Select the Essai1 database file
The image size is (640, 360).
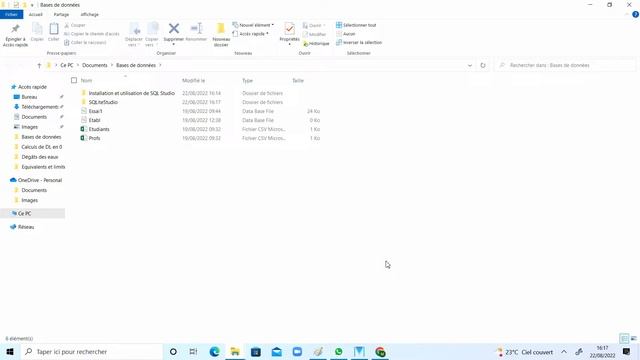tap(96, 111)
